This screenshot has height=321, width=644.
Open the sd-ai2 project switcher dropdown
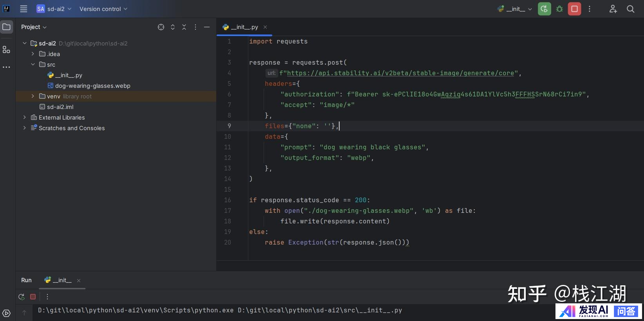pos(54,9)
